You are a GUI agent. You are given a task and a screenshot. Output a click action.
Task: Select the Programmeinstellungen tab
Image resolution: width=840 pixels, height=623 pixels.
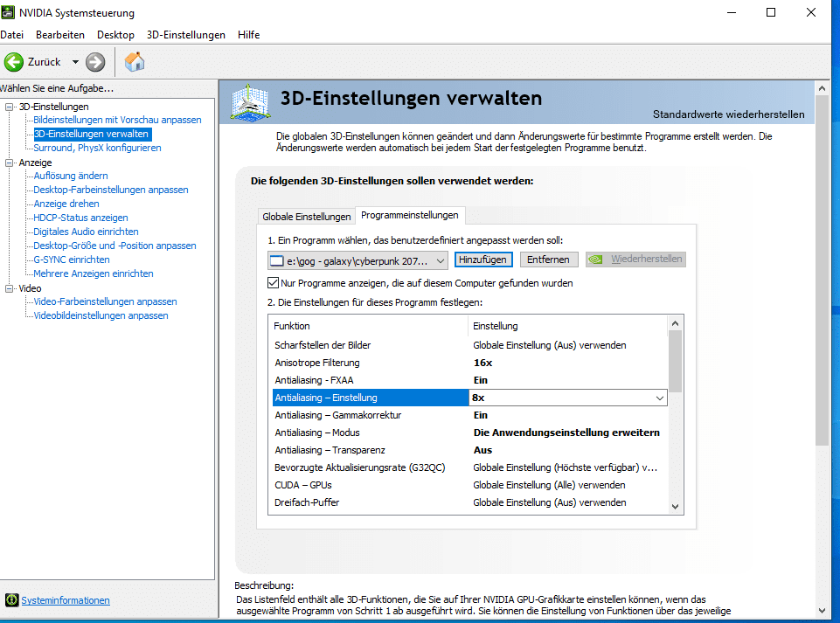[x=410, y=215]
